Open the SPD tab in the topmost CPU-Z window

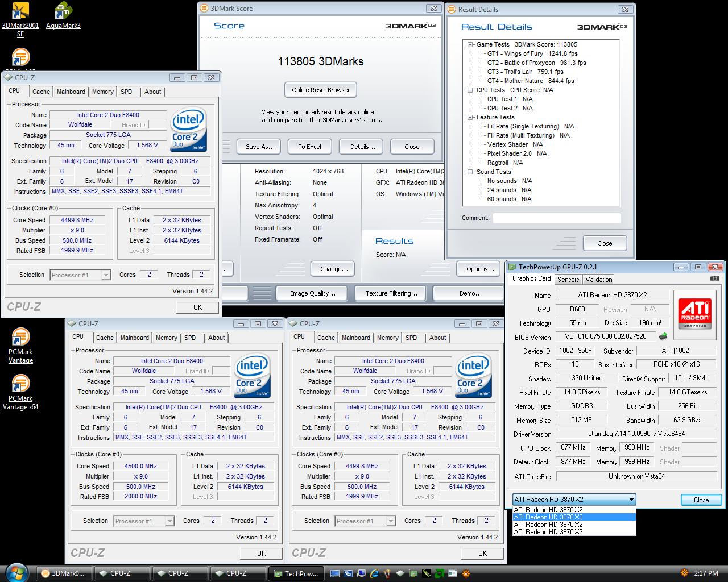click(126, 92)
